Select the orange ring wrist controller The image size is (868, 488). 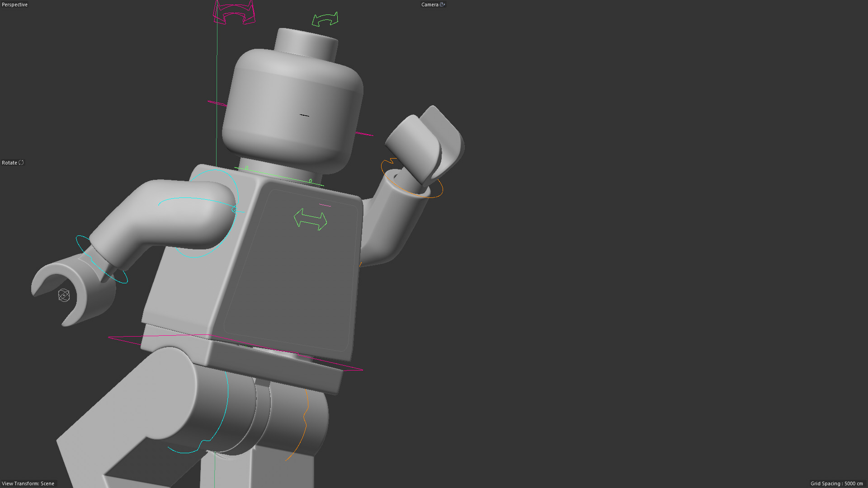tap(412, 178)
